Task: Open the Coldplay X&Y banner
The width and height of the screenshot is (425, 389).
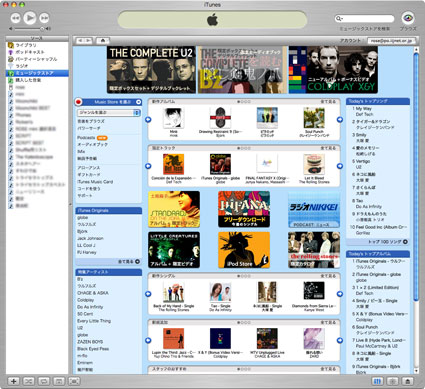Action: point(333,70)
